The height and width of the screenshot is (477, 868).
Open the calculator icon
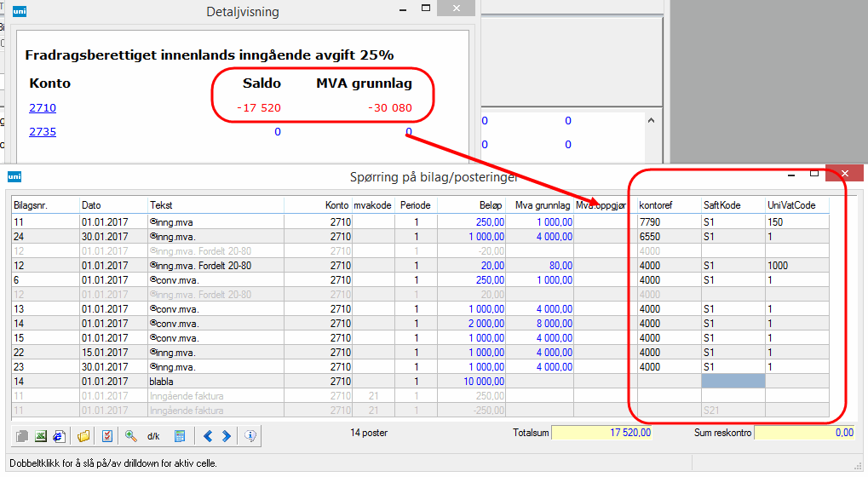pos(180,436)
